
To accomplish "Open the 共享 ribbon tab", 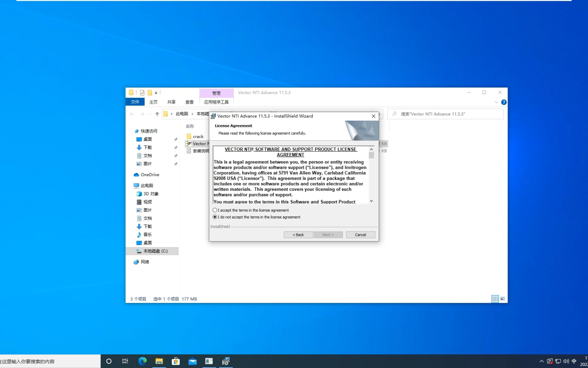I will tap(171, 102).
